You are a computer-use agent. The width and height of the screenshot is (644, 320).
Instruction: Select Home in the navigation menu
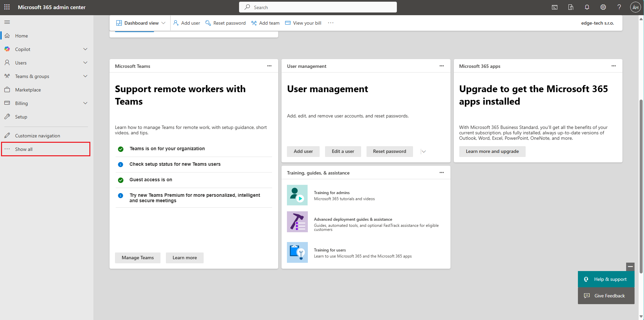coord(21,35)
